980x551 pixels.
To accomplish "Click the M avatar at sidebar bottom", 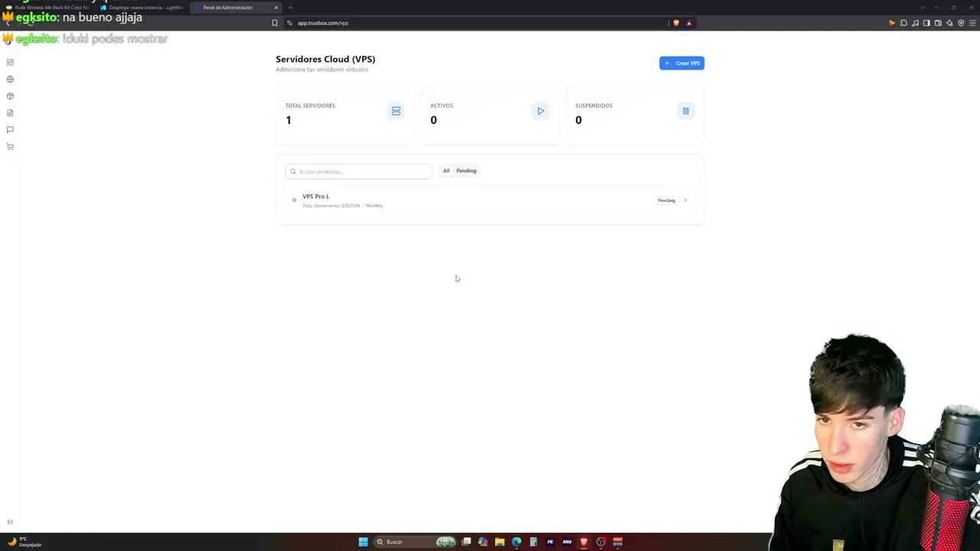I will (10, 522).
